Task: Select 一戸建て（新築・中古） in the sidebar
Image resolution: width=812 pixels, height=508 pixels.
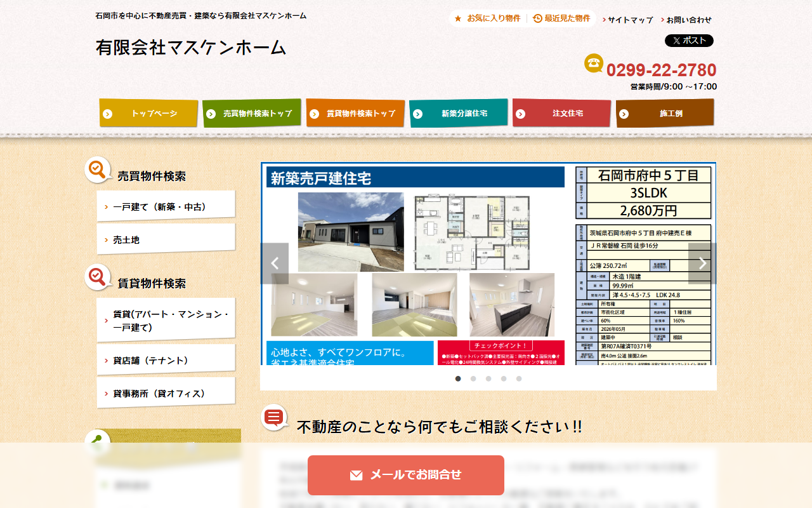Action: (x=166, y=206)
